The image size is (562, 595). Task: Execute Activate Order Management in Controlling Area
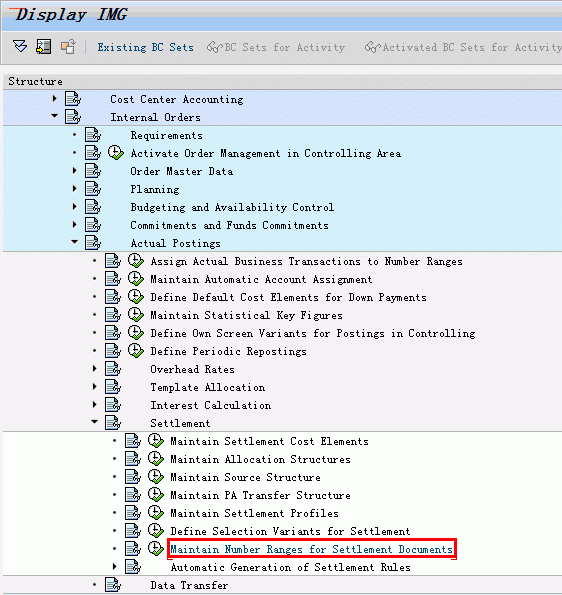pos(116,153)
